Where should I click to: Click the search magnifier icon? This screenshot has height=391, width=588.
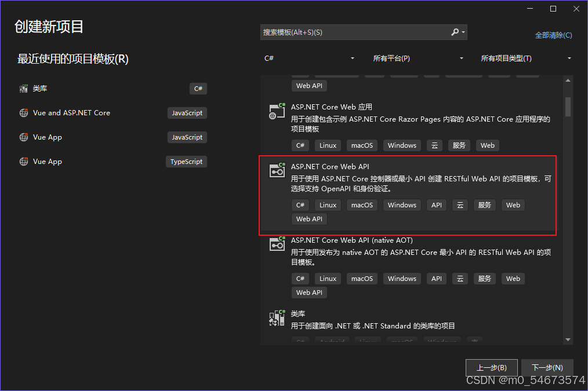455,32
